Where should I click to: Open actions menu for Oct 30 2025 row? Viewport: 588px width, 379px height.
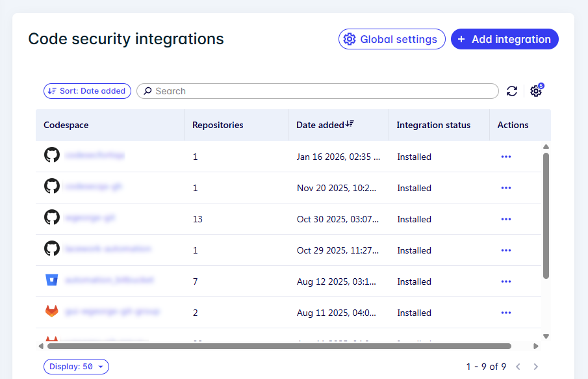(x=506, y=219)
